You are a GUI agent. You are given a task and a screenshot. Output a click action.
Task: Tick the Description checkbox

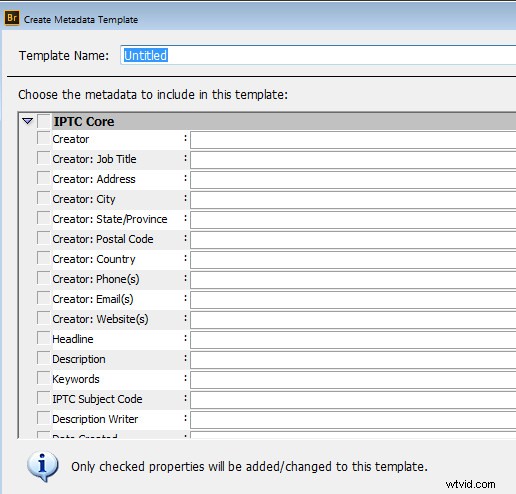pyautogui.click(x=44, y=358)
